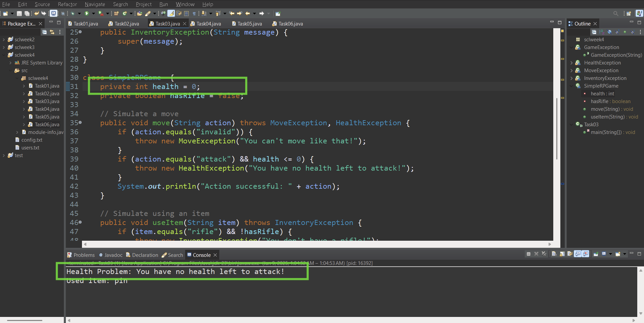Switch to Task04.java editor tab
This screenshot has width=644, height=323.
point(206,24)
